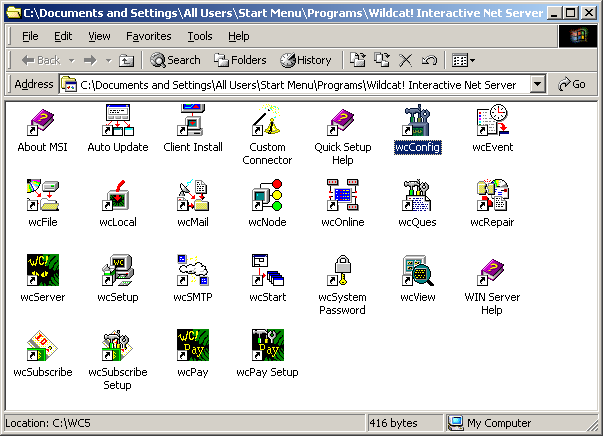Select the wcFile shortcut icon

pos(42,195)
